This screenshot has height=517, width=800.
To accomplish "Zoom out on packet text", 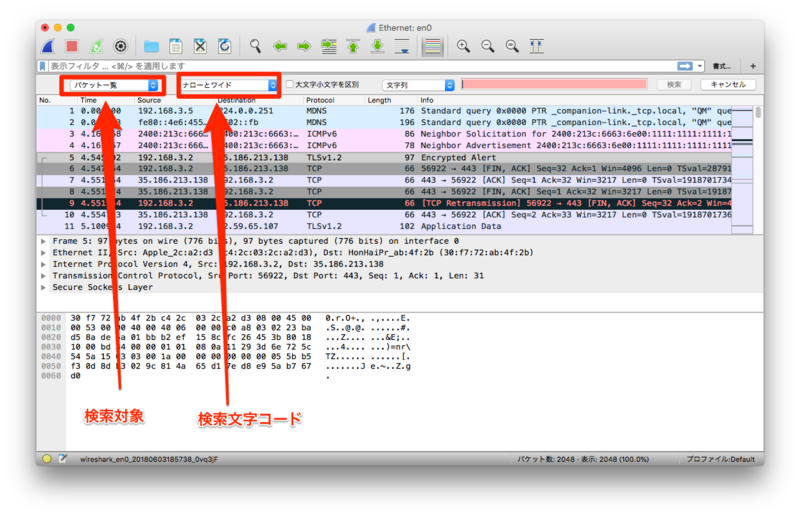I will coord(488,46).
